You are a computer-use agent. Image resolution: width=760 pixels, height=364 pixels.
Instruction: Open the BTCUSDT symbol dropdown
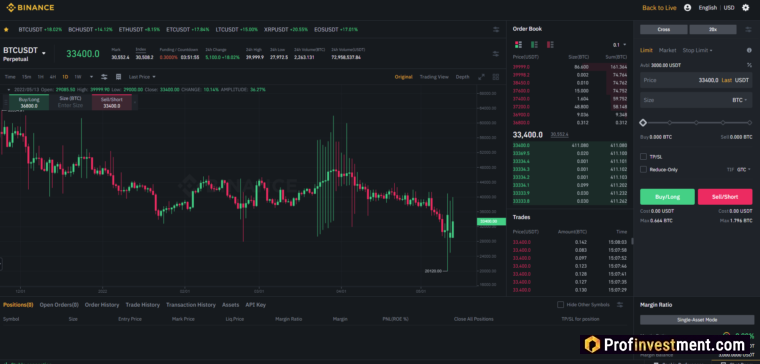[x=44, y=53]
